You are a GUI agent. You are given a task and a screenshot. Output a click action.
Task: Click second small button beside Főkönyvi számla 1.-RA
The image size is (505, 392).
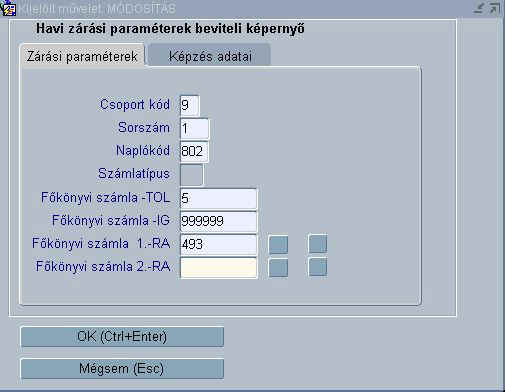click(x=318, y=244)
